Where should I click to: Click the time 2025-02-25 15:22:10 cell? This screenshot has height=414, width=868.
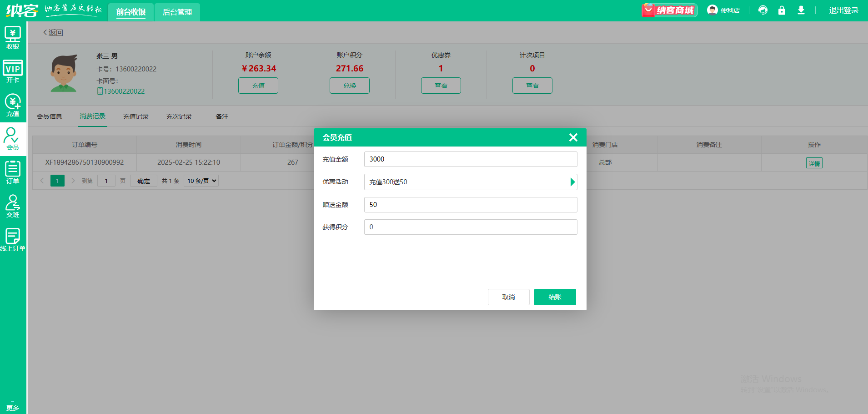click(189, 162)
